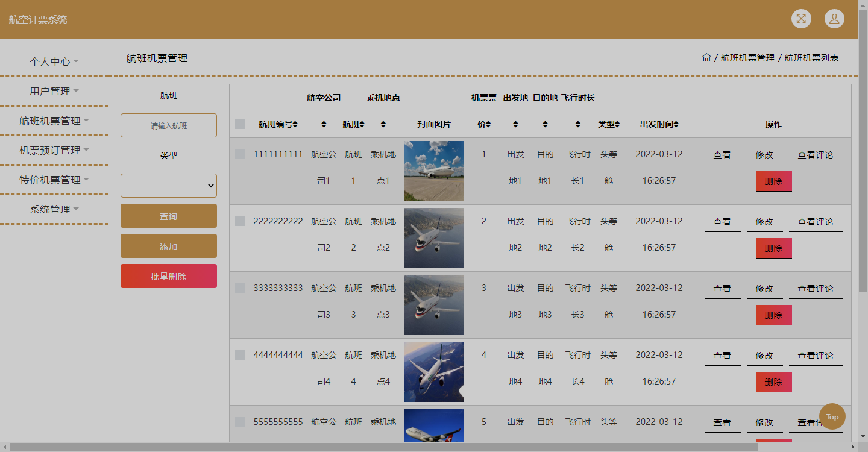This screenshot has height=452, width=868.
Task: Click the 请输入航班 input field
Action: point(168,125)
